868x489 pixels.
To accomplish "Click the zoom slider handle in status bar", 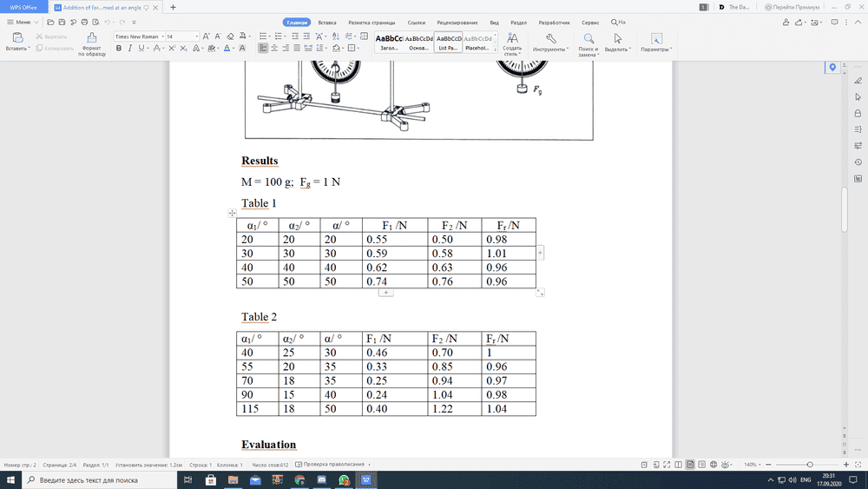I will [810, 465].
